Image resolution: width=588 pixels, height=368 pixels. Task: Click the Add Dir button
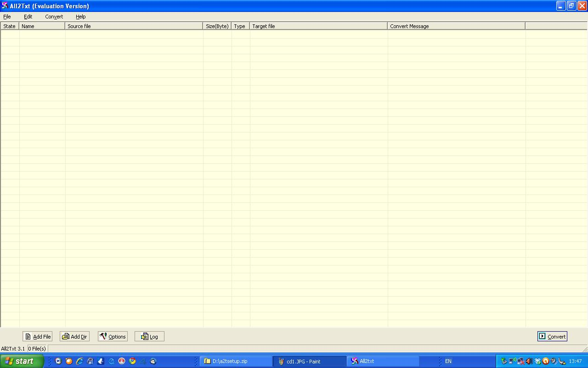74,337
